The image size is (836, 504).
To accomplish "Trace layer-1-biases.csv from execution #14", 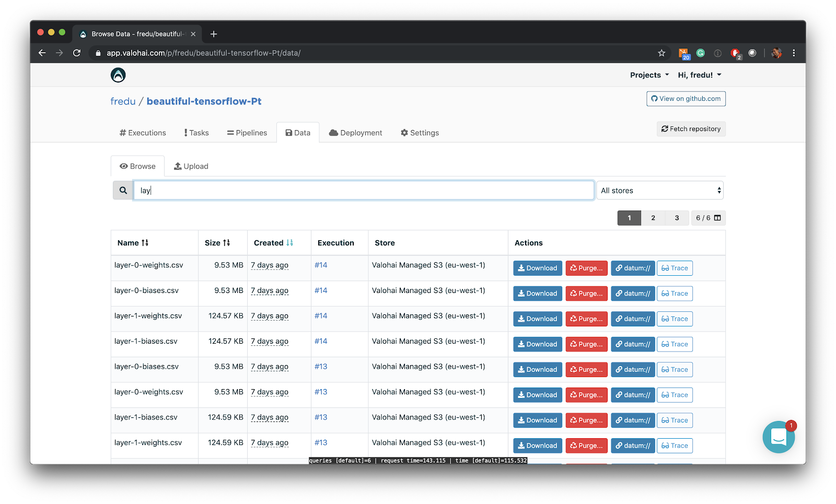I will [675, 344].
